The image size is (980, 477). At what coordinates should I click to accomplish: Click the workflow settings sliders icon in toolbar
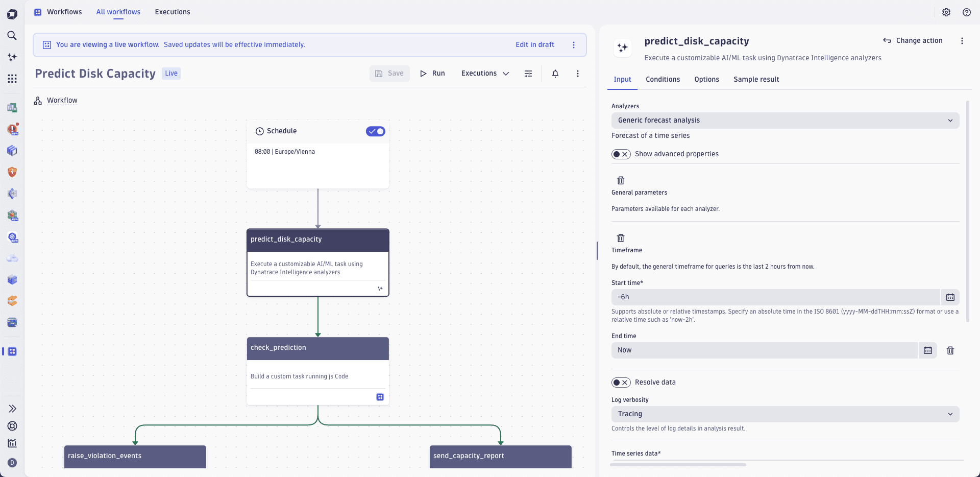528,73
